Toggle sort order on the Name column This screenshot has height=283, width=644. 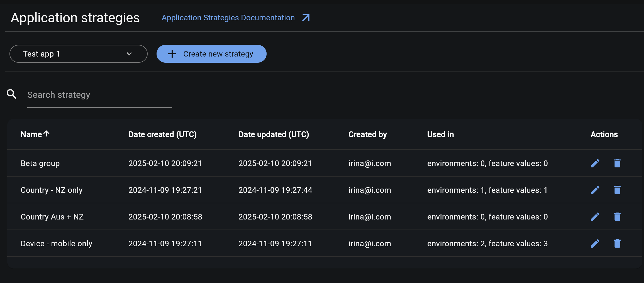35,134
